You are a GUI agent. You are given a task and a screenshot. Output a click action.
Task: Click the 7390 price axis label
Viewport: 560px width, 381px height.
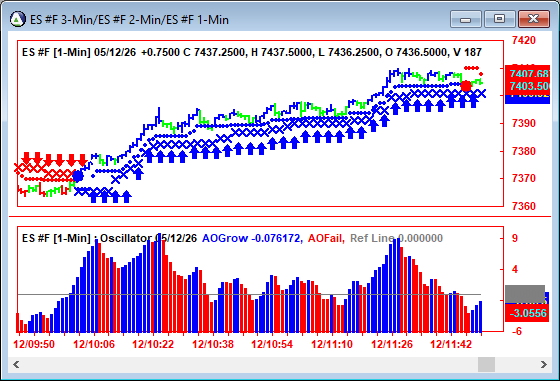(524, 123)
